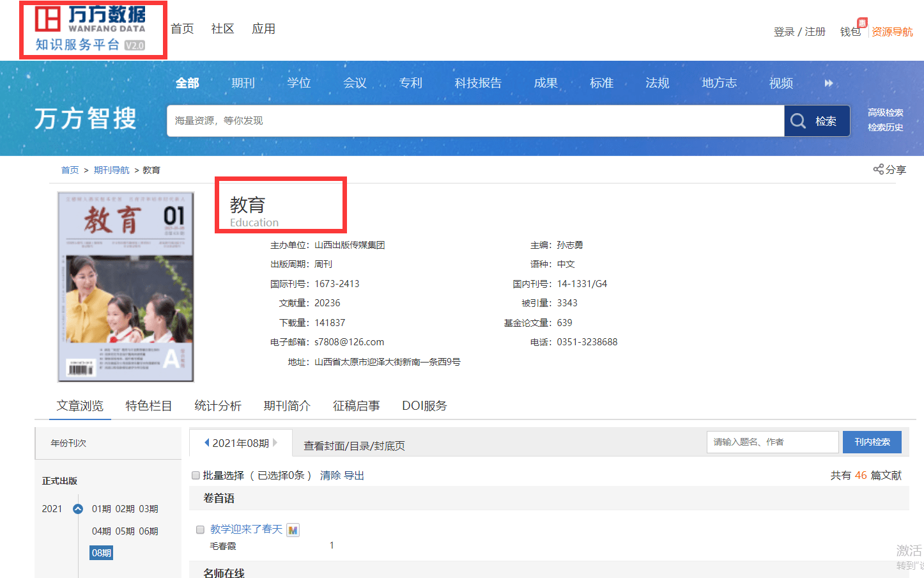Open the 期刊简介 tab
Image resolution: width=924 pixels, height=578 pixels.
click(287, 405)
